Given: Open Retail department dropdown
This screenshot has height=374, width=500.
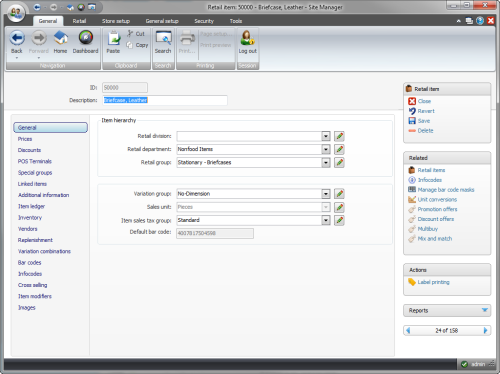Looking at the screenshot, I should coord(326,149).
